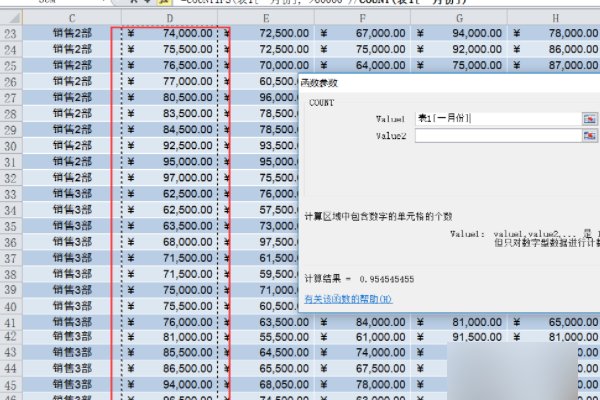
Task: Select column C header
Action: coord(72,18)
